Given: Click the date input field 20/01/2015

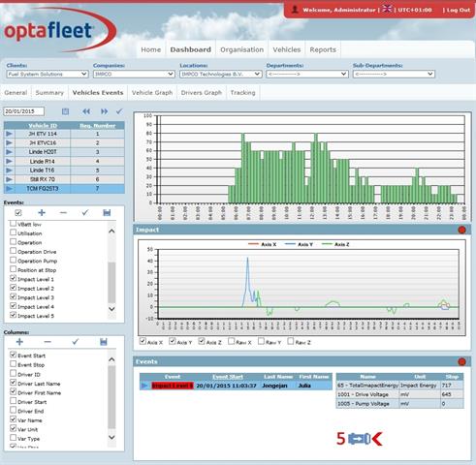Looking at the screenshot, I should [24, 111].
